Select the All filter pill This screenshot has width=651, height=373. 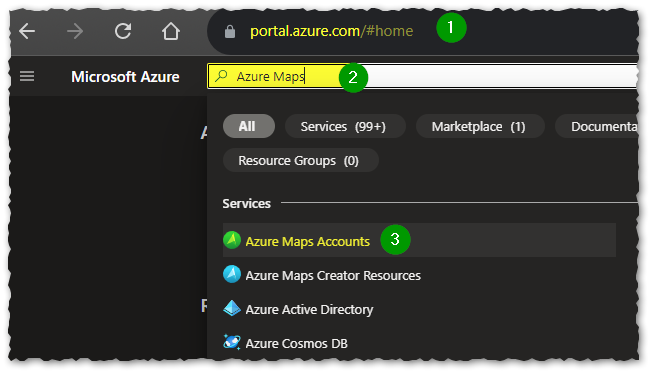pos(249,126)
